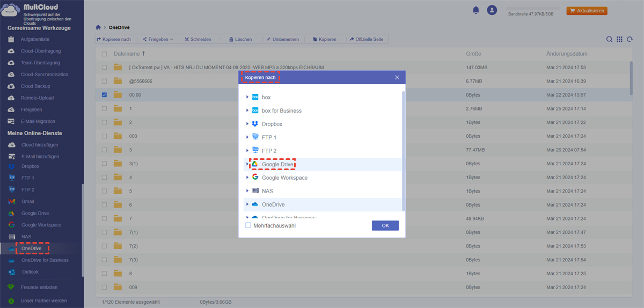
Task: Switch to grid view icon
Action: click(x=619, y=39)
